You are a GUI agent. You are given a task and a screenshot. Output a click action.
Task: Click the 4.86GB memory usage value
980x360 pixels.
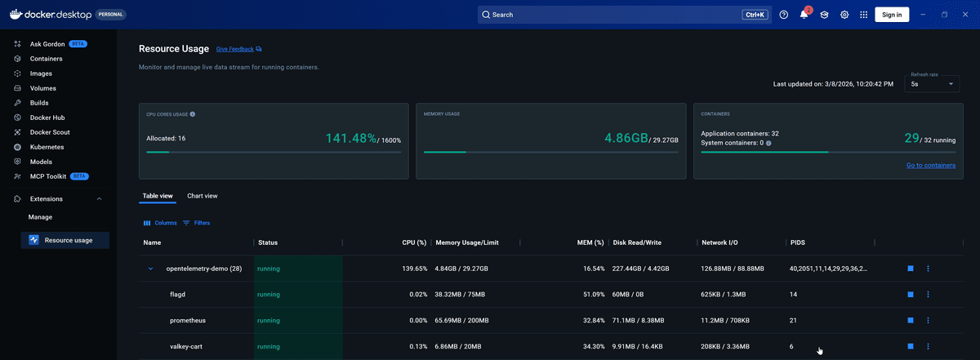(x=626, y=139)
